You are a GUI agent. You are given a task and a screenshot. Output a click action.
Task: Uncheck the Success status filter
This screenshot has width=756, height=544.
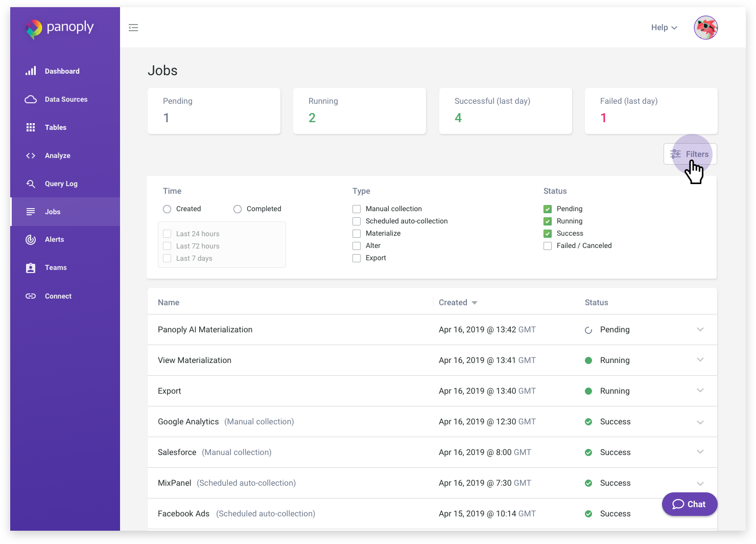[x=548, y=234]
